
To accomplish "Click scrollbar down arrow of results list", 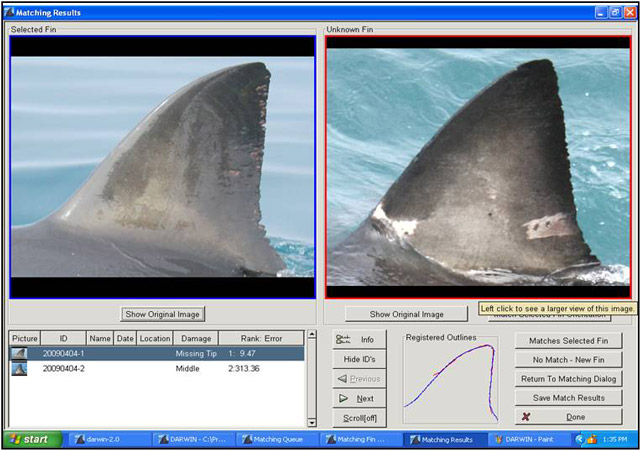I will click(311, 421).
